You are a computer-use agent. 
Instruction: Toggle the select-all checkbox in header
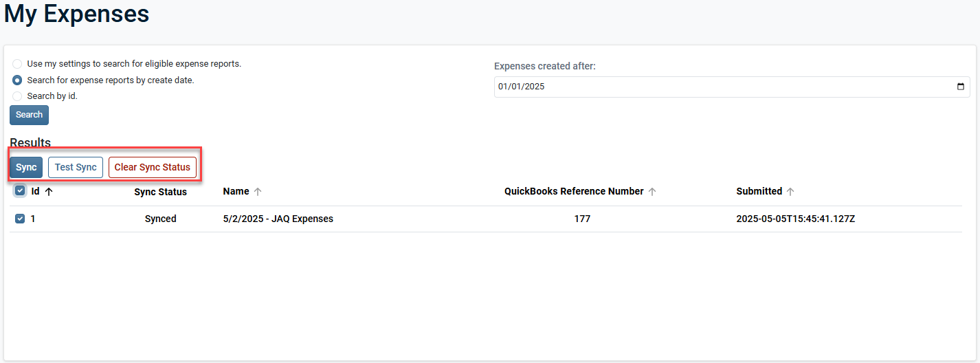click(x=20, y=191)
